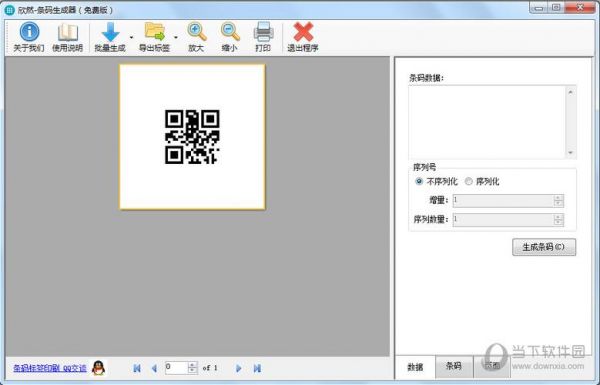Open the 条码标签印刷 qq交流 link
The image size is (600, 385).
(x=50, y=368)
